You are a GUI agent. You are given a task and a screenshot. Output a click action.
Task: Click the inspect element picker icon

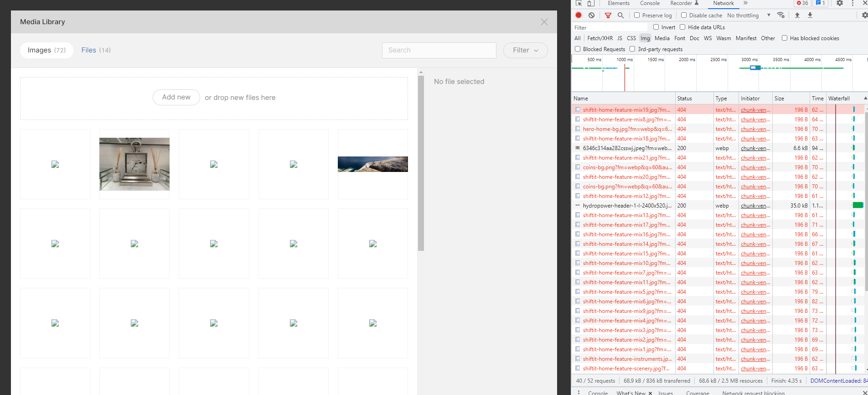pos(579,3)
